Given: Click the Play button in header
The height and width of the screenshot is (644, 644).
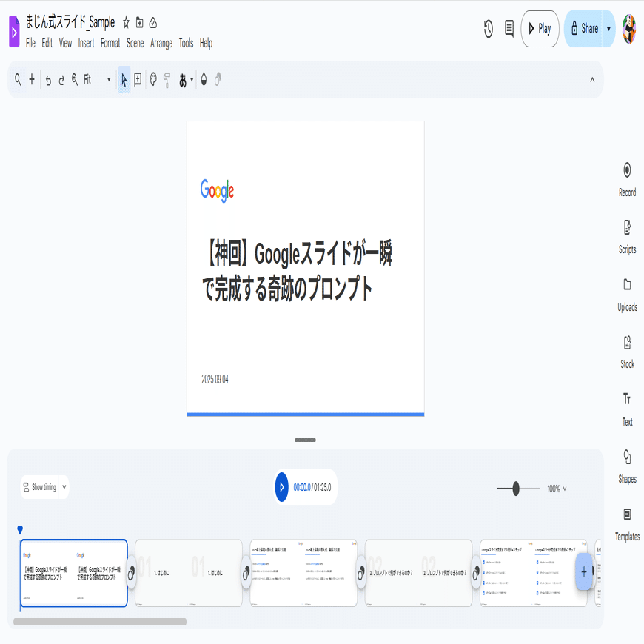Looking at the screenshot, I should point(540,29).
